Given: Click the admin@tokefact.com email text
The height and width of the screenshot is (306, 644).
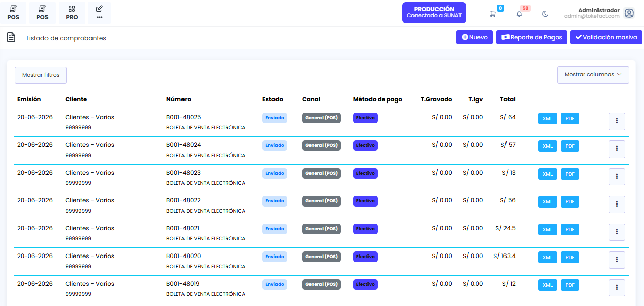Looking at the screenshot, I should (592, 16).
